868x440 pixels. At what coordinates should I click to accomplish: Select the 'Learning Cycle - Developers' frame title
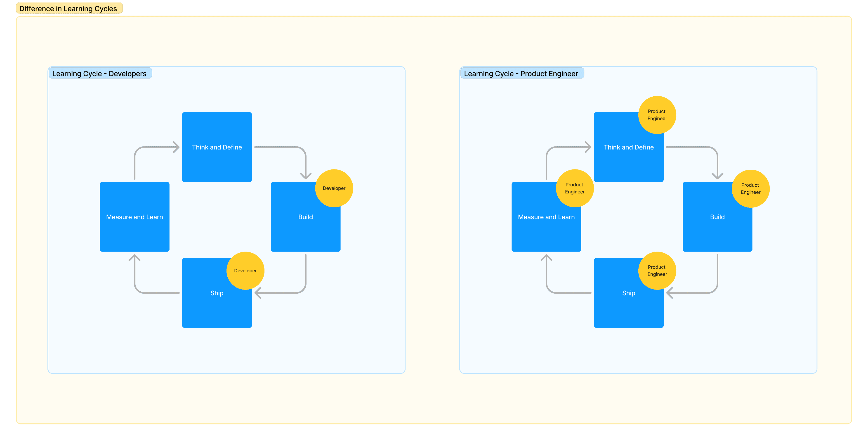[100, 74]
